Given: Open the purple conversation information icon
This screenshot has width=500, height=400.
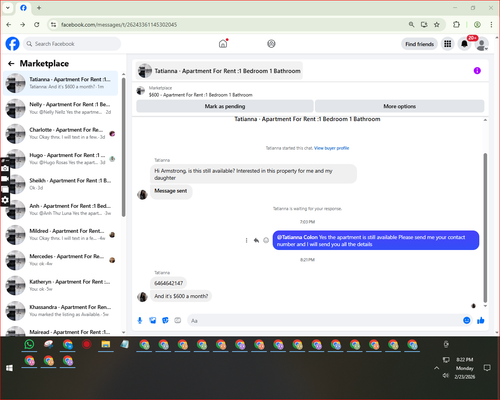Looking at the screenshot, I should coord(477,71).
